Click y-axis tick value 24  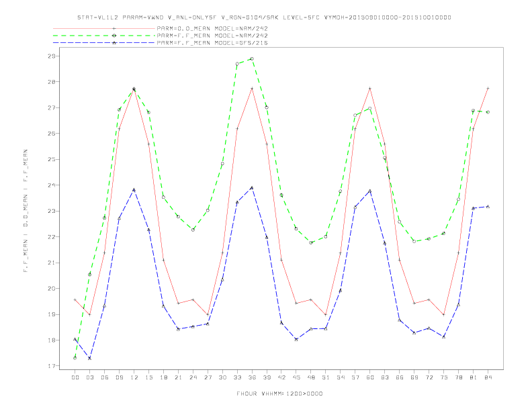click(x=52, y=185)
